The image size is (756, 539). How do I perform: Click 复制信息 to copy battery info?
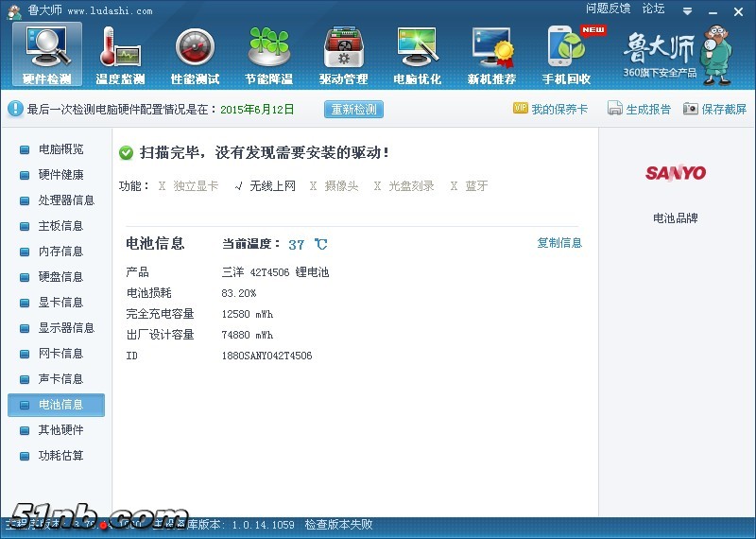(x=559, y=243)
